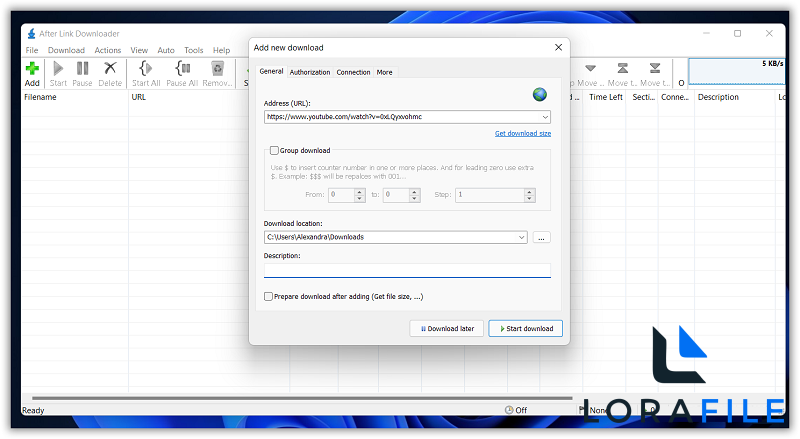Click the Time Left column header

click(606, 97)
